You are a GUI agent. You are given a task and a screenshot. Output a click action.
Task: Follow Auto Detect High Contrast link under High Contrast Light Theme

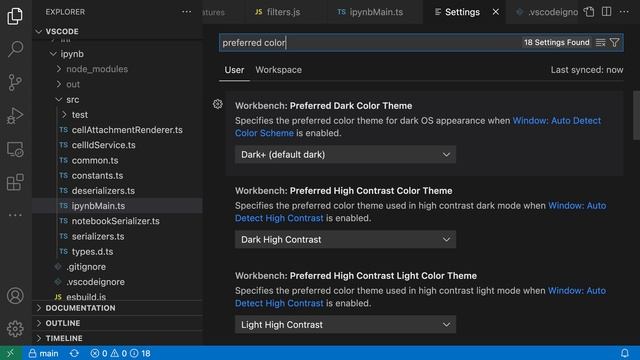[279, 303]
